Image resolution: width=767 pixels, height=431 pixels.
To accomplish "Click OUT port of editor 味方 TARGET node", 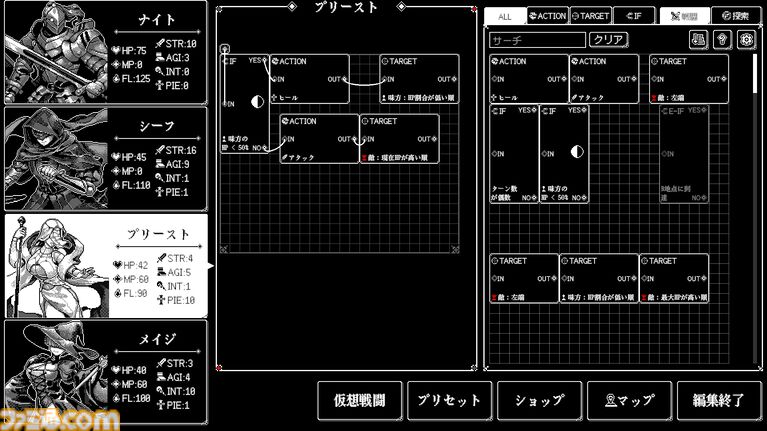I will pyautogui.click(x=454, y=79).
